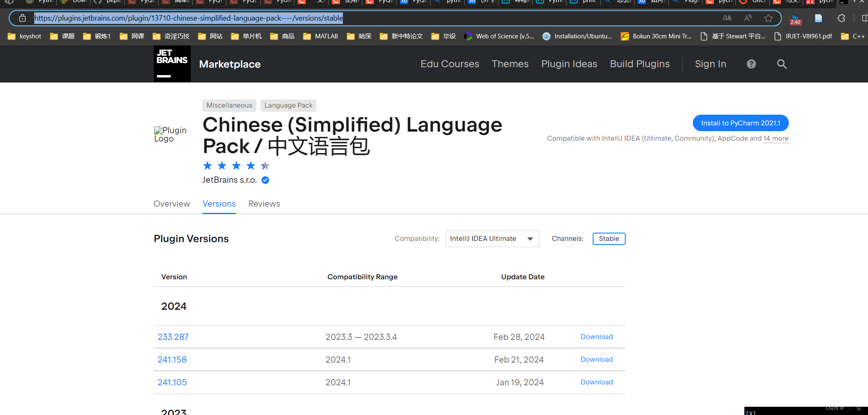Click the 2023.3 — 2023.3.4 compatibility range
Screen dimensions: 868x415
tap(361, 337)
